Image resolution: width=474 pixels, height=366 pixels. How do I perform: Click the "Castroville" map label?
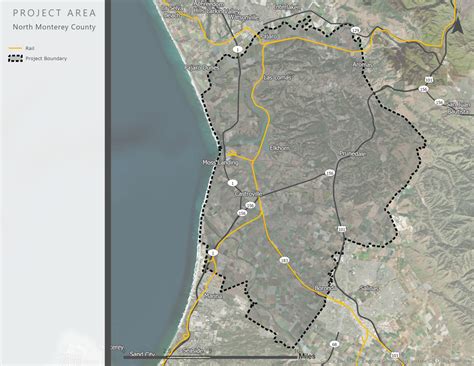coord(248,194)
